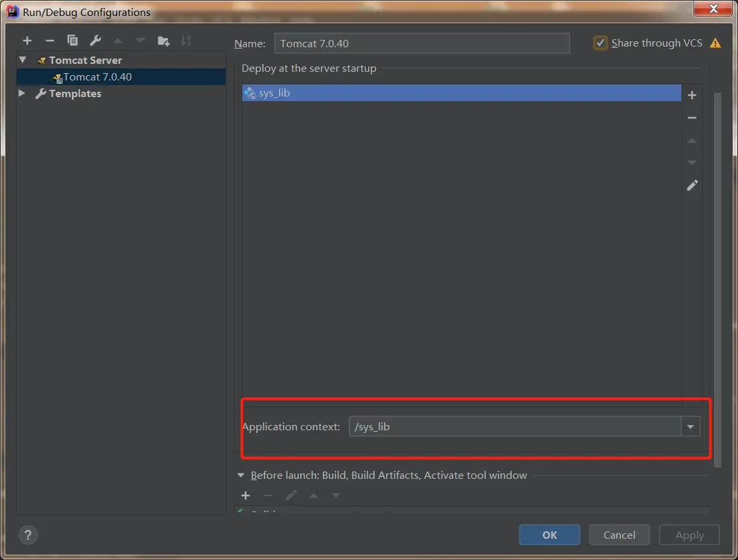Move configuration down in left toolbar
The image size is (738, 560).
tap(140, 41)
